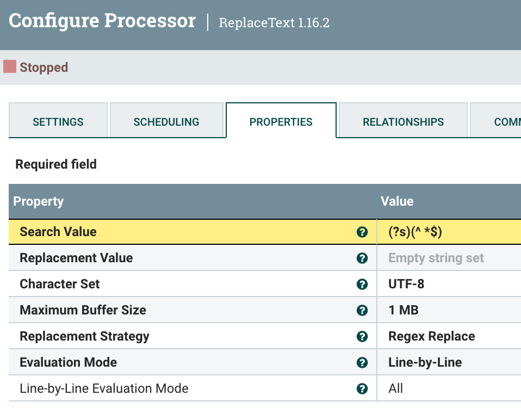Image resolution: width=521 pixels, height=420 pixels.
Task: Edit the Search Value regex (?s)(^ *$)
Action: tap(449, 232)
